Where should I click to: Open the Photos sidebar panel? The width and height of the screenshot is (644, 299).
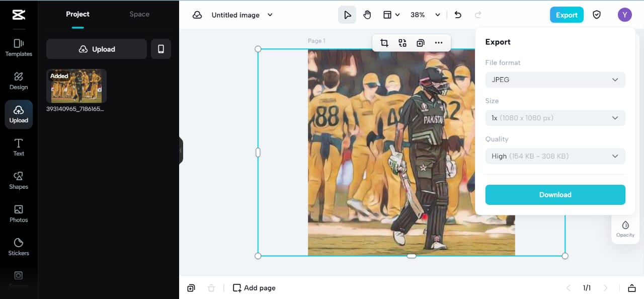tap(19, 214)
